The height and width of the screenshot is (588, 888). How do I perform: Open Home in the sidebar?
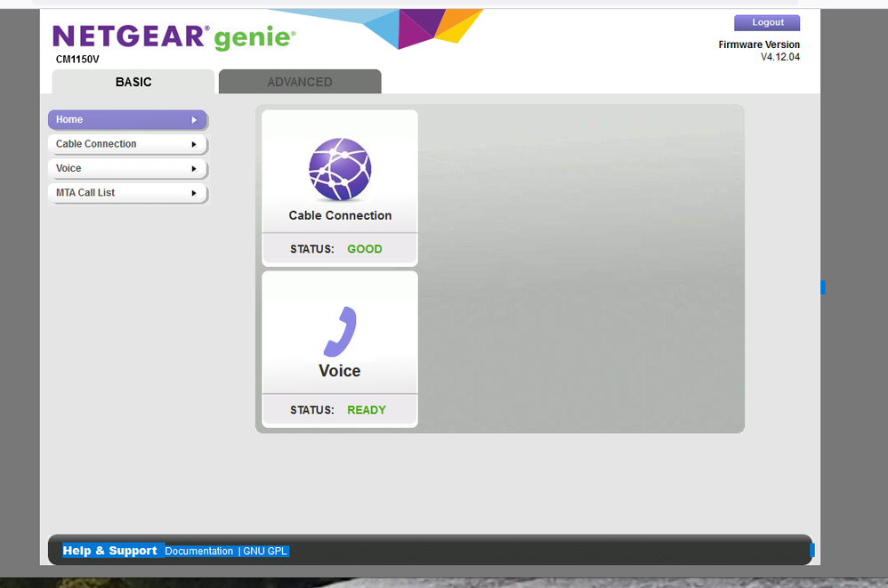pyautogui.click(x=127, y=119)
